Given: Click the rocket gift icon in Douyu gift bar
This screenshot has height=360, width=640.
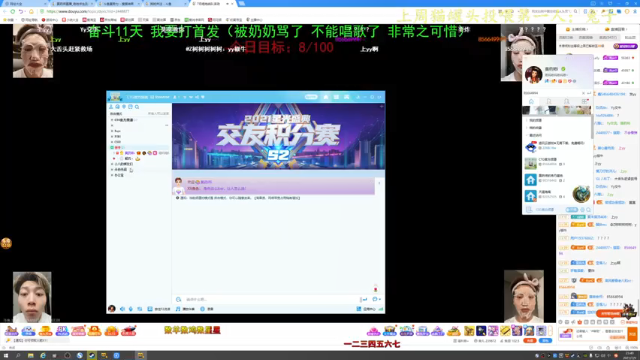Looking at the screenshot, I should [128, 331].
